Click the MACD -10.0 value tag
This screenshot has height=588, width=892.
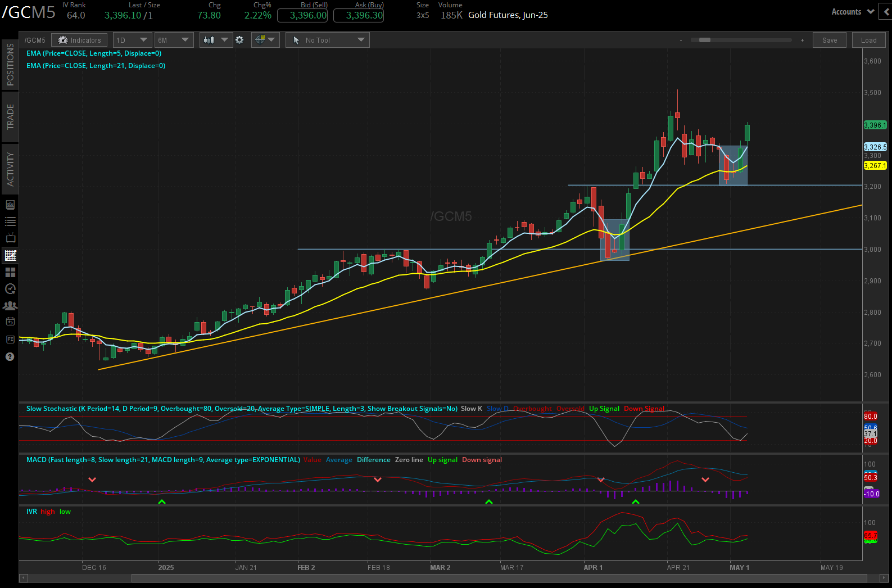[x=872, y=494]
